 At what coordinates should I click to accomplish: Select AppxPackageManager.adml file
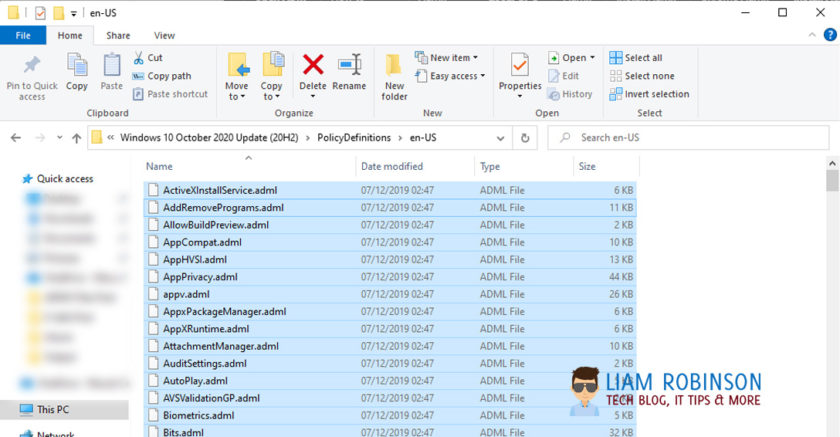(390, 311)
